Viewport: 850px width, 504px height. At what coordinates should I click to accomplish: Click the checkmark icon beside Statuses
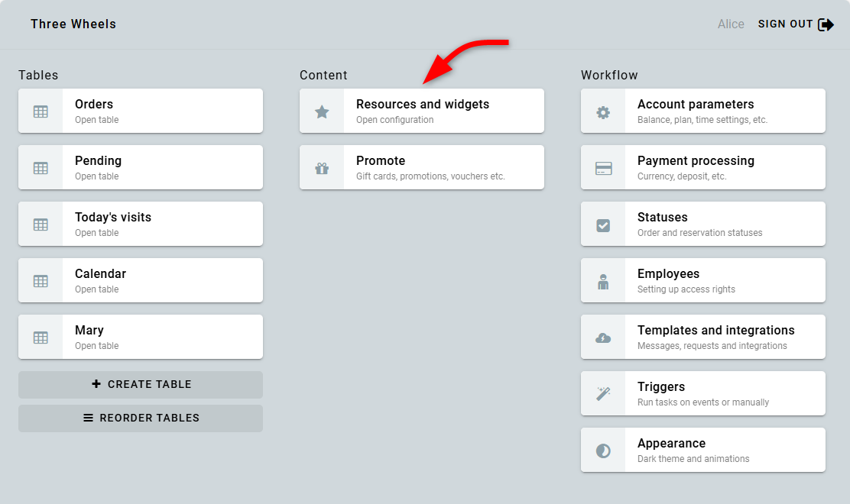point(603,225)
